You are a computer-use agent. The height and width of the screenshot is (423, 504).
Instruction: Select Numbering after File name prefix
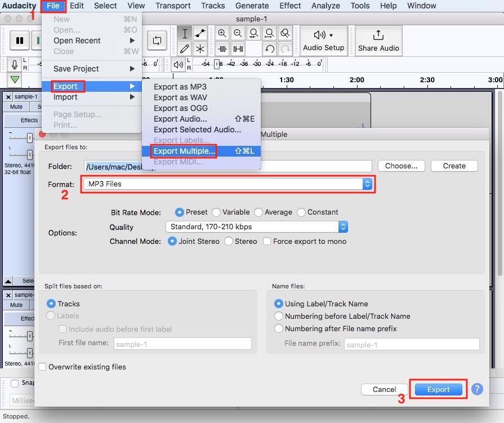point(278,328)
